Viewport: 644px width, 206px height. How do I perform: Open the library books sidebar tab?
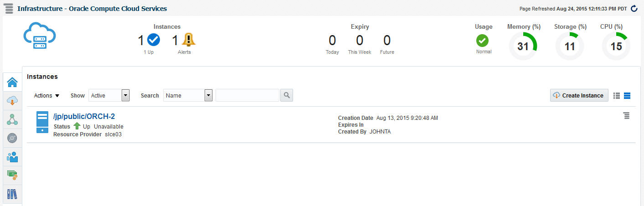point(12,194)
